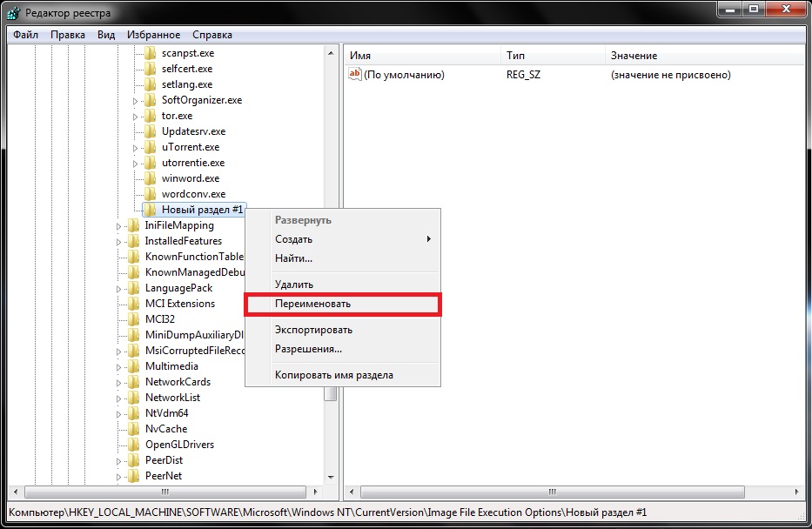Expand the SoftOrganizer.exe tree node
This screenshot has height=529, width=812.
click(136, 100)
